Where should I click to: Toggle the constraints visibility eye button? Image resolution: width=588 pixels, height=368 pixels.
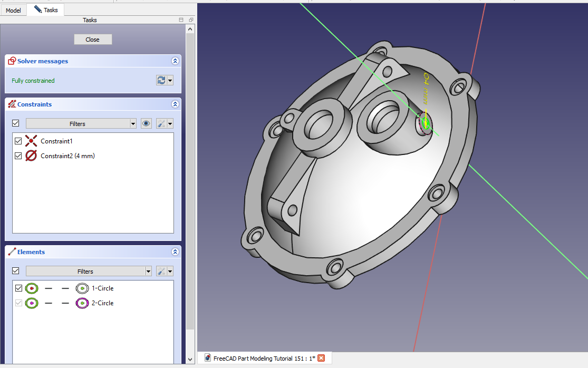tap(146, 124)
